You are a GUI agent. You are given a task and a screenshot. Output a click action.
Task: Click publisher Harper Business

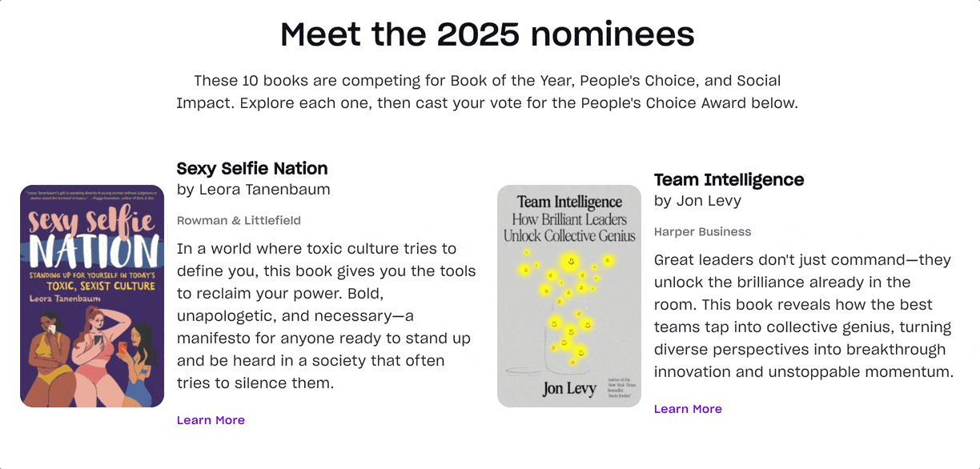tap(702, 231)
